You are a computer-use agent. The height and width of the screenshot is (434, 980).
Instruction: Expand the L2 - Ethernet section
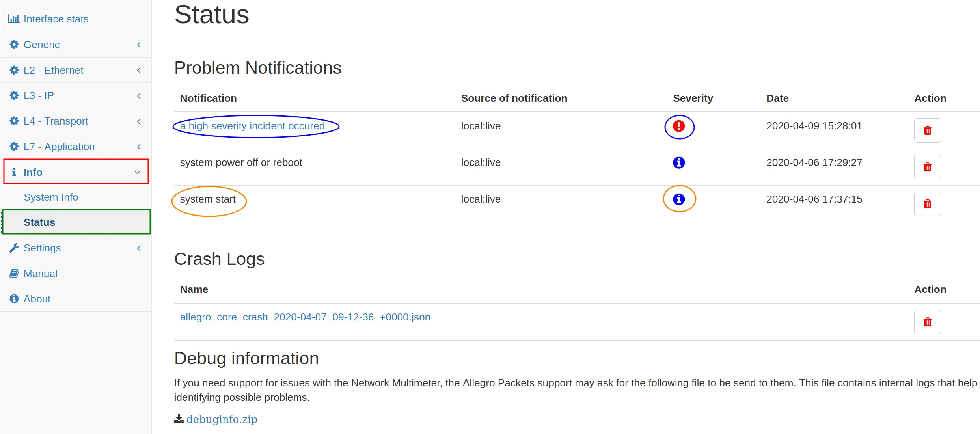pos(53,70)
